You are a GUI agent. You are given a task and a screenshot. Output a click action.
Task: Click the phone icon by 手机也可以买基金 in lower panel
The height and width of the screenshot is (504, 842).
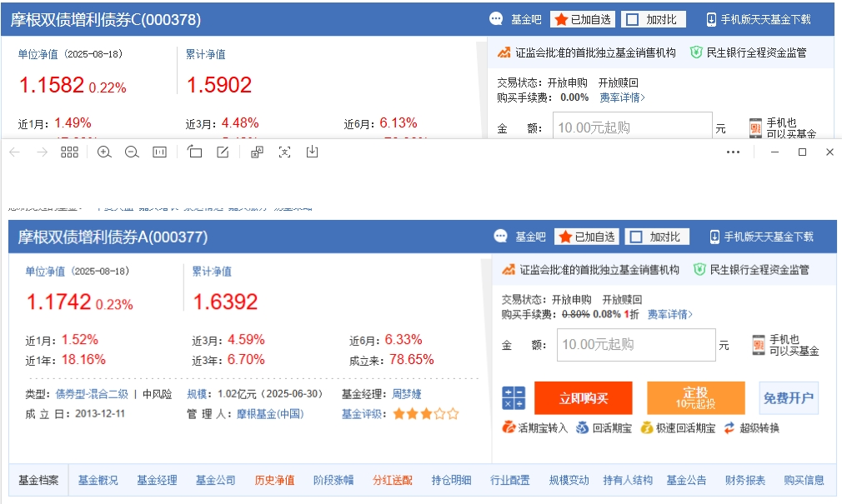(x=759, y=345)
